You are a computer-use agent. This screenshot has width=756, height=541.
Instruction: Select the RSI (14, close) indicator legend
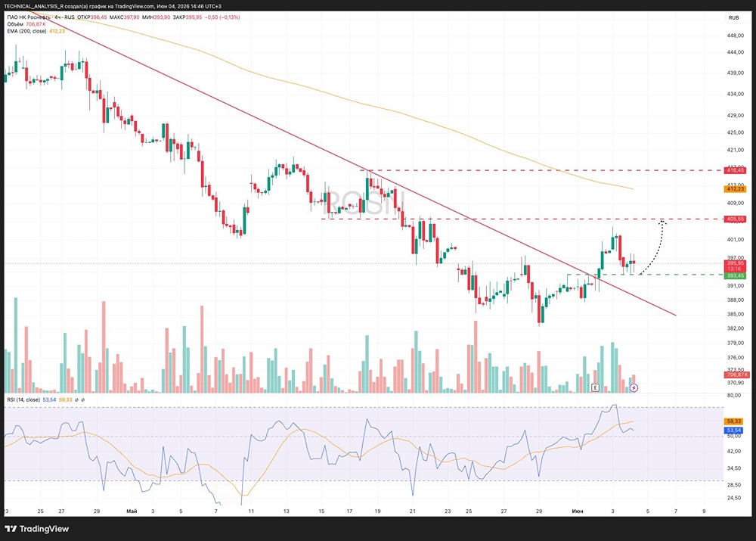pos(23,400)
